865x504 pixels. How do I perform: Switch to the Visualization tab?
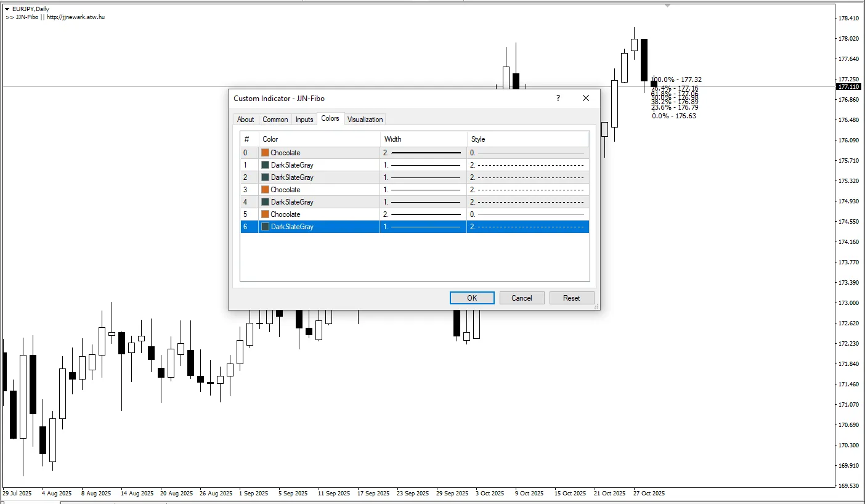click(365, 120)
